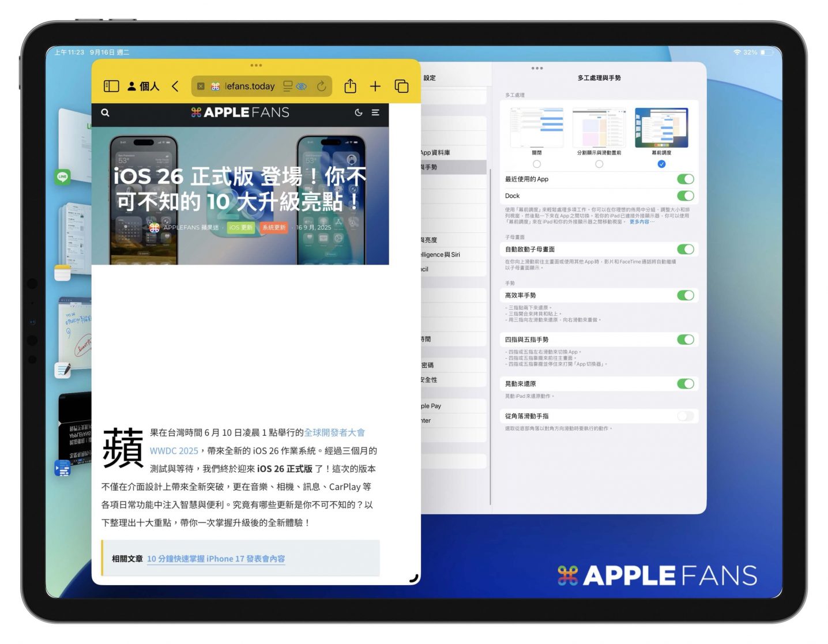Open Safari sidebar panel

[x=111, y=86]
